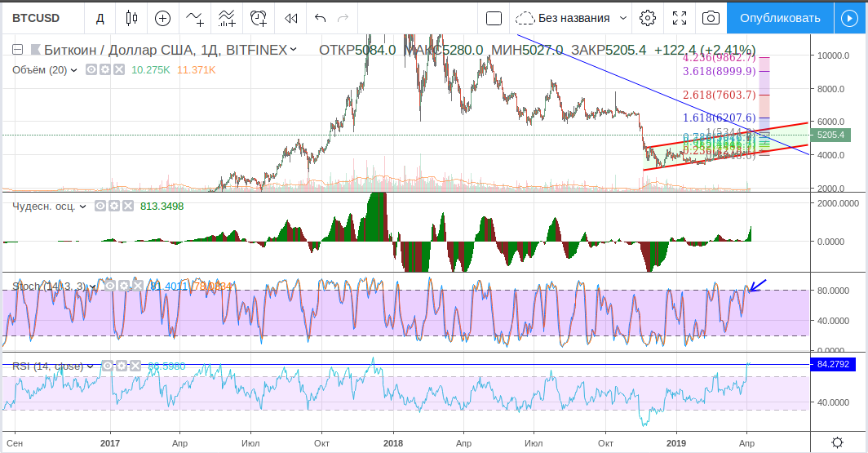Open chart axis settings gear at bottom right
Screen dimensions: 868x453
click(x=837, y=442)
